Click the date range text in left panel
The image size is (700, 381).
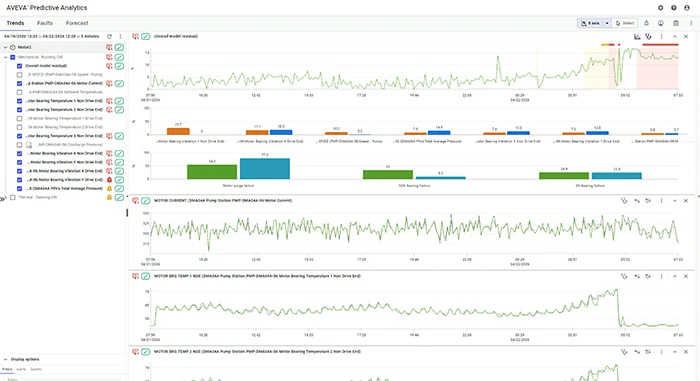click(x=52, y=36)
